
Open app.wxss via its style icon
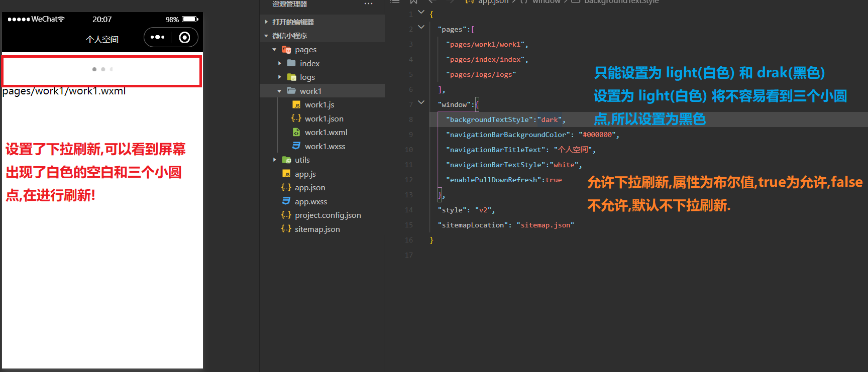click(286, 201)
